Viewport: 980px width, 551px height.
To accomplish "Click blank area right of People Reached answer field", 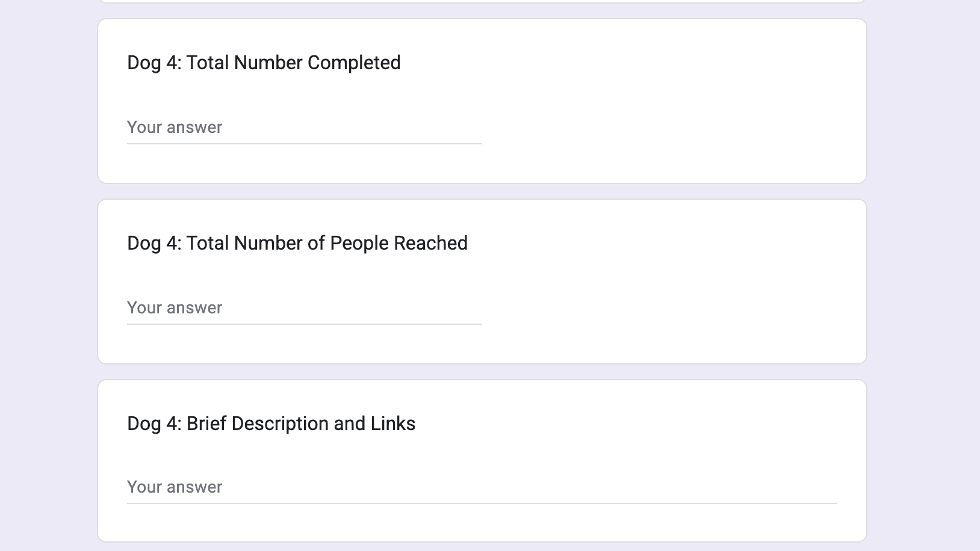I will click(662, 308).
